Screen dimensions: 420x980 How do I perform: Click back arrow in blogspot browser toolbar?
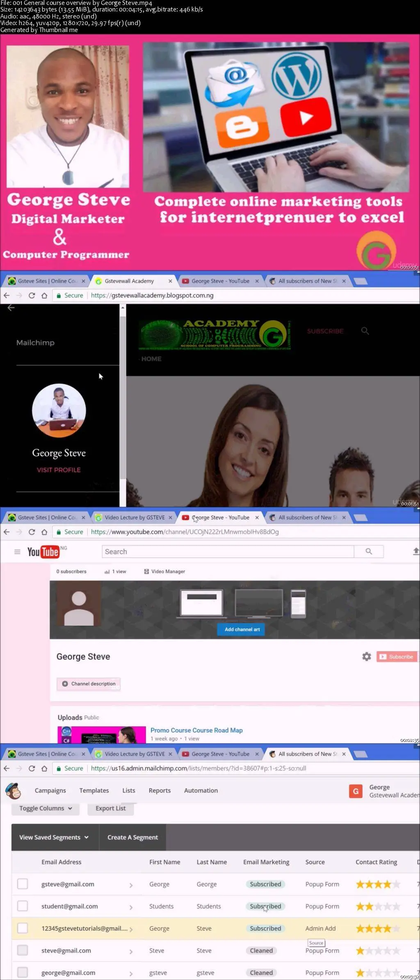(x=7, y=295)
